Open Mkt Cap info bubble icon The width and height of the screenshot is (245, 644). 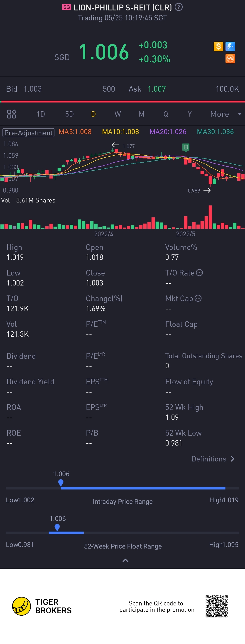[x=198, y=298]
